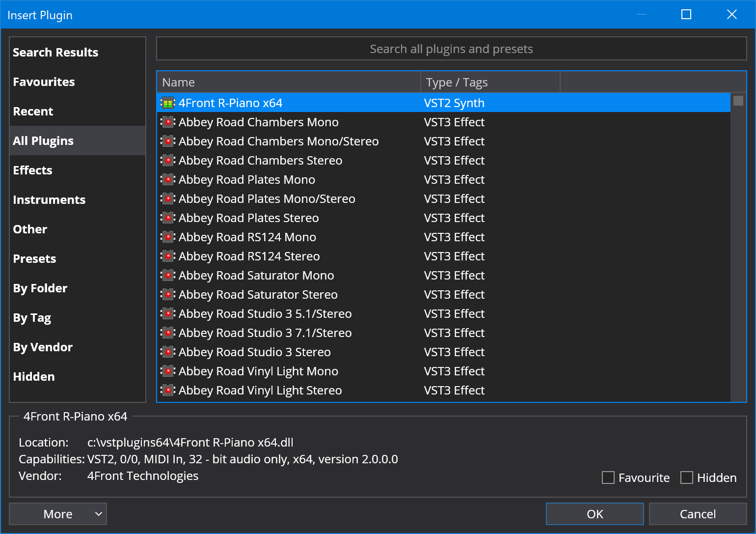Click the plugin location path text

[x=190, y=442]
